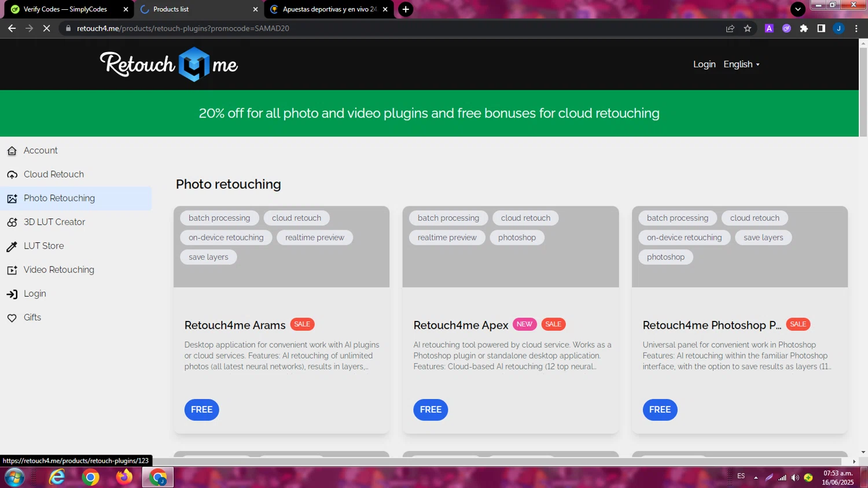Close the Verify Codes SimplyCodes tab
This screenshot has width=868, height=488.
pyautogui.click(x=126, y=9)
